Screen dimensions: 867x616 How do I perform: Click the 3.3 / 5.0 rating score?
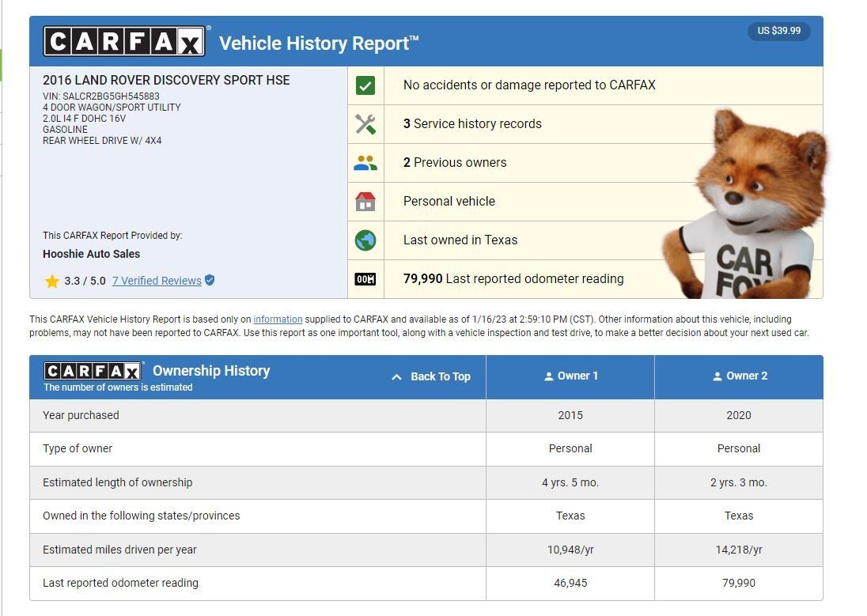point(85,281)
